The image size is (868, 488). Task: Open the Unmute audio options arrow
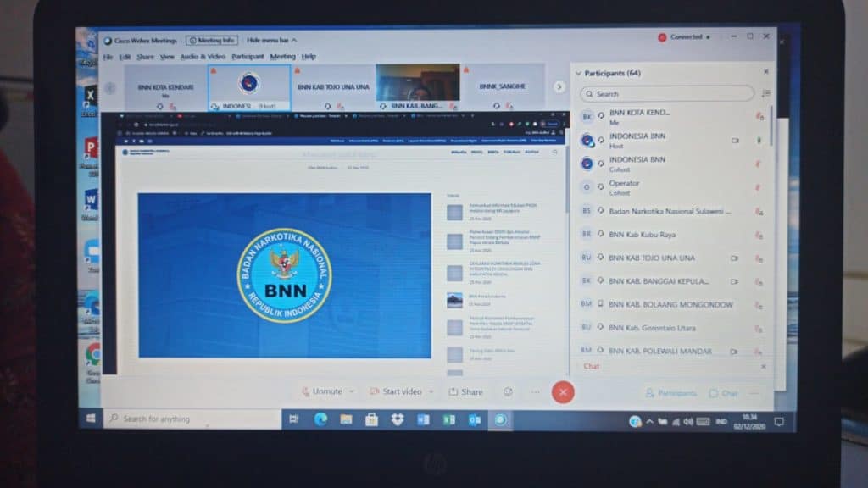[x=352, y=391]
